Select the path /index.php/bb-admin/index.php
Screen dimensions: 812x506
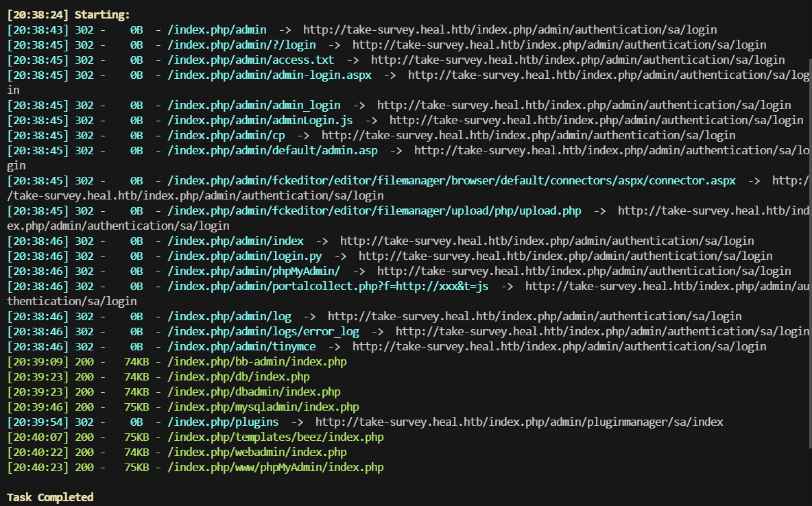pos(257,361)
